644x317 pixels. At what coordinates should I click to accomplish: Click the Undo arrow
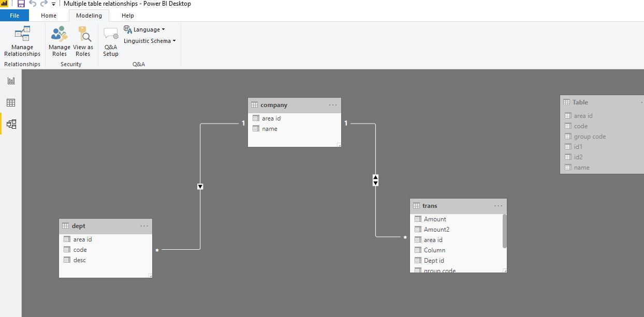[x=33, y=4]
